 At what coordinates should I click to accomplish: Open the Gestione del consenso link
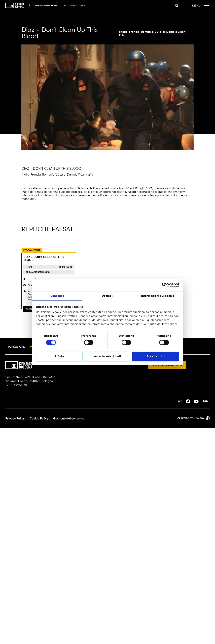[69, 418]
